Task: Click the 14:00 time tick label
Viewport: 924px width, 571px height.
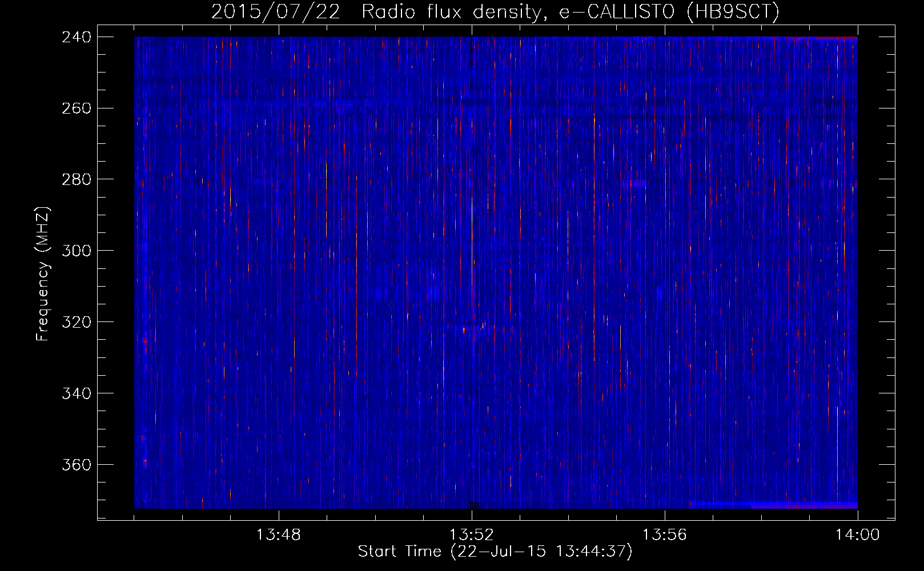Action: coord(857,535)
